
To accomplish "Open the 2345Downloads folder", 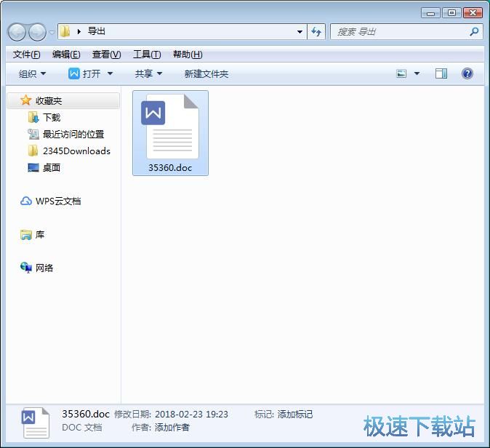I will [76, 151].
